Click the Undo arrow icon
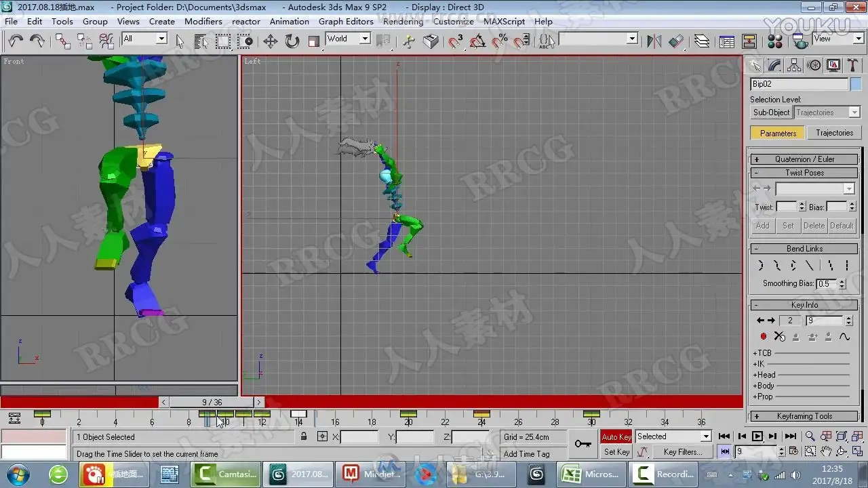This screenshot has width=868, height=488. coord(16,41)
